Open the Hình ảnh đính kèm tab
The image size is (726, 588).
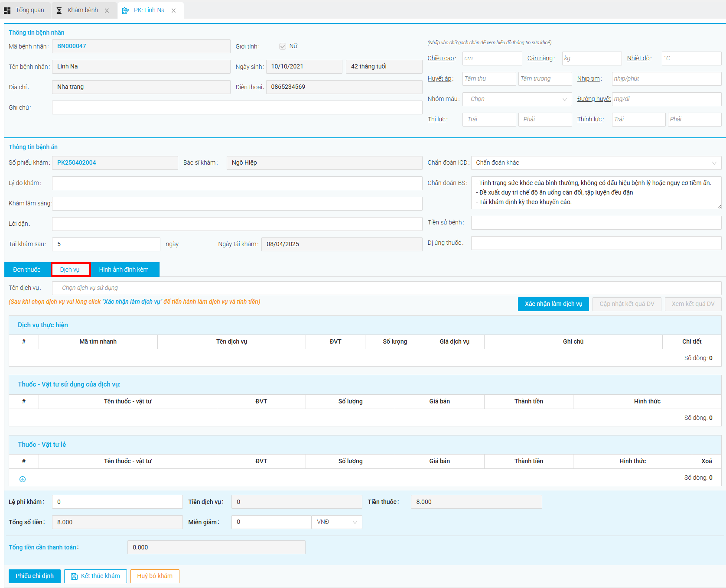pyautogui.click(x=124, y=270)
